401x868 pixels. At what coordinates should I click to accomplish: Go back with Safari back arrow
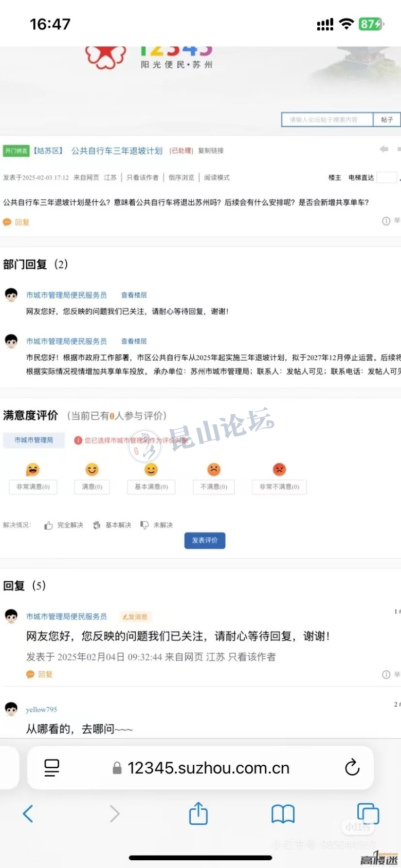point(28,814)
